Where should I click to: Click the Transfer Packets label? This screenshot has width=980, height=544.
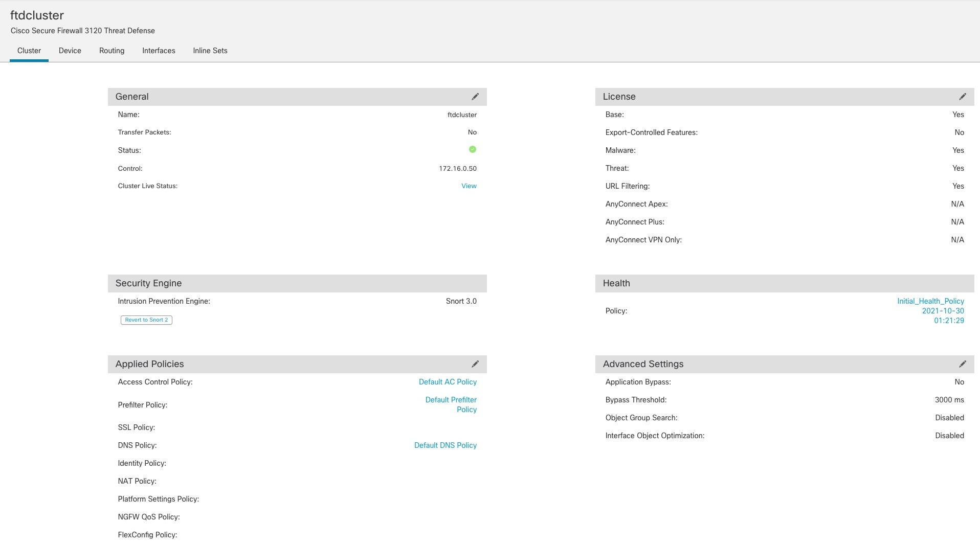tap(144, 132)
